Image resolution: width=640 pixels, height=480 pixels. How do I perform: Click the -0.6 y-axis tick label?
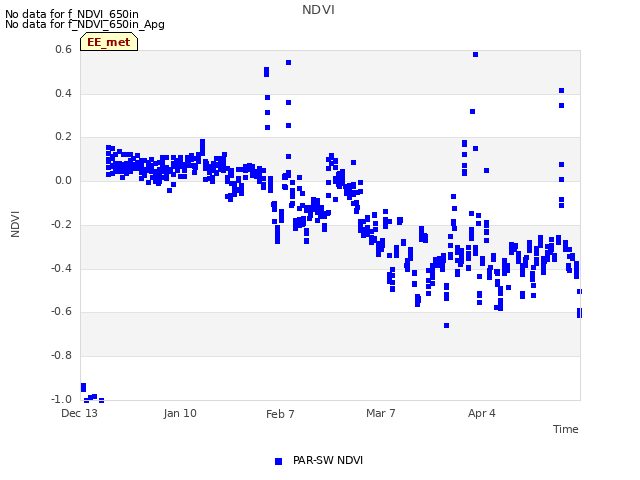point(61,311)
